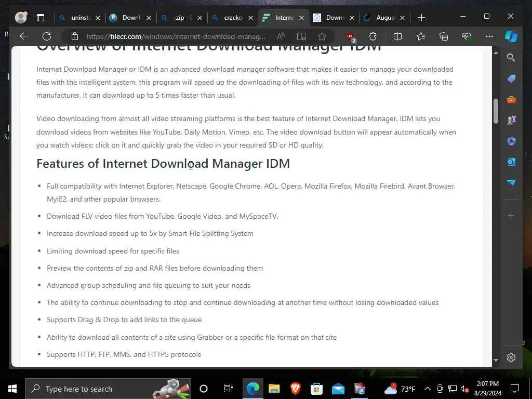The image size is (532, 399).
Task: Toggle split screen icon
Action: coord(397,36)
